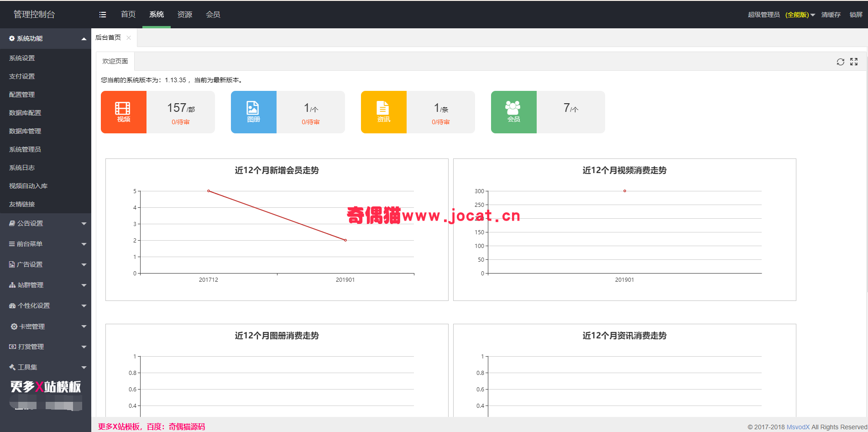The height and width of the screenshot is (432, 868).
Task: Expand the 公告设置 menu arrow
Action: [84, 224]
